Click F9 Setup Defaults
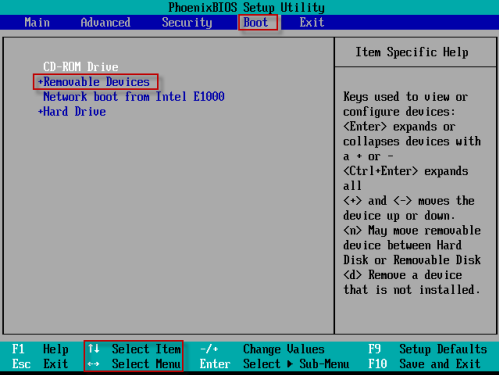This screenshot has width=499, height=375. coord(428,349)
